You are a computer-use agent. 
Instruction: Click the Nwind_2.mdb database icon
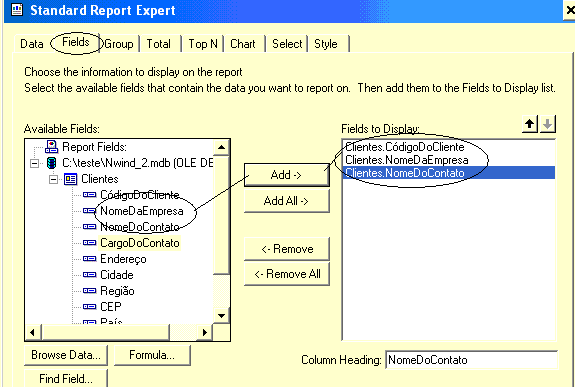52,163
